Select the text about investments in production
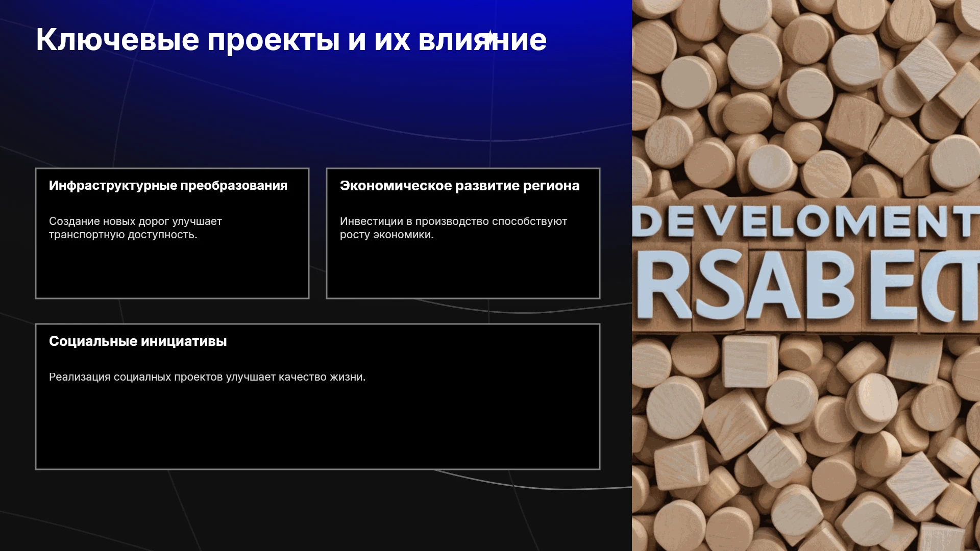 pyautogui.click(x=453, y=228)
